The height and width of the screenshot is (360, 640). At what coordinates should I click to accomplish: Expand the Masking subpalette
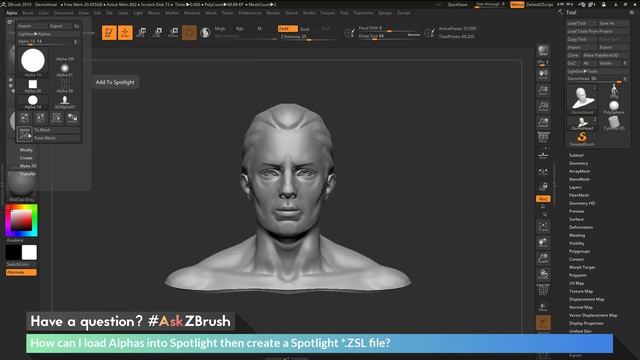pyautogui.click(x=577, y=236)
